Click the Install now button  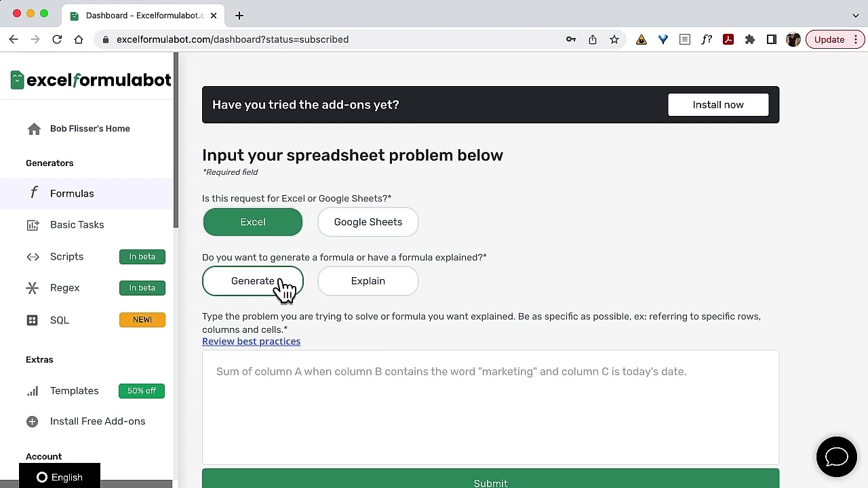click(x=718, y=105)
